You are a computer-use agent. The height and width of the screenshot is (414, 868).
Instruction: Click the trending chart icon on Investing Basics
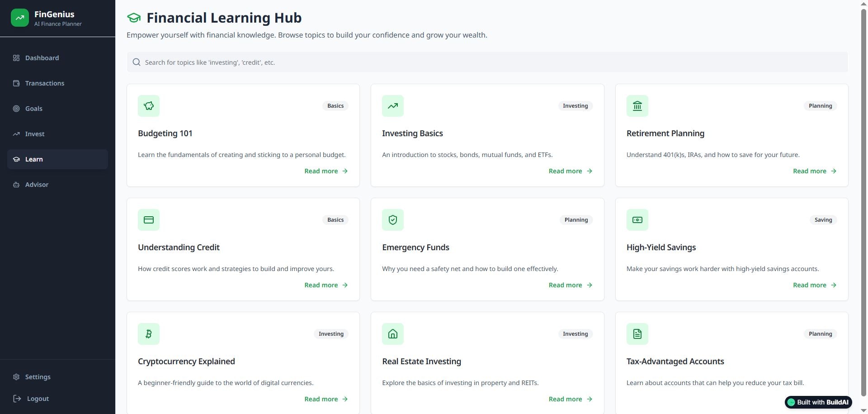coord(393,106)
